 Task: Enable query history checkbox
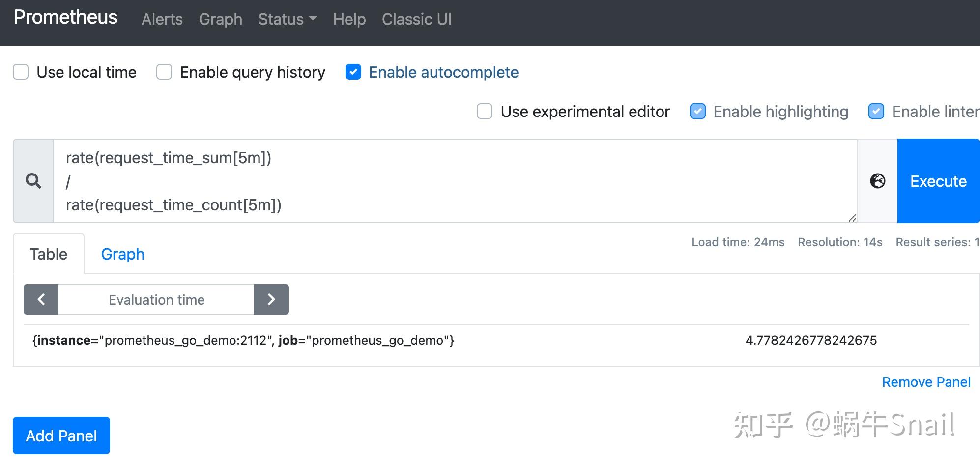pyautogui.click(x=164, y=72)
